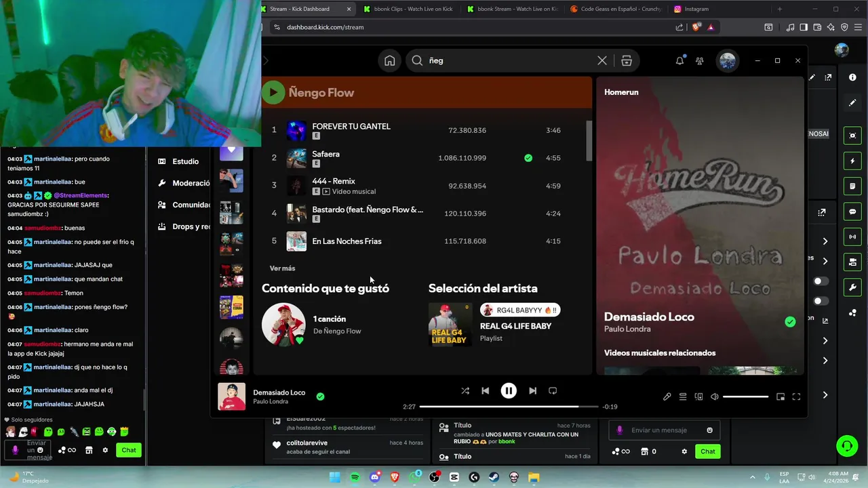Open Spotify Browse icon next to search
The width and height of the screenshot is (868, 488).
(627, 60)
